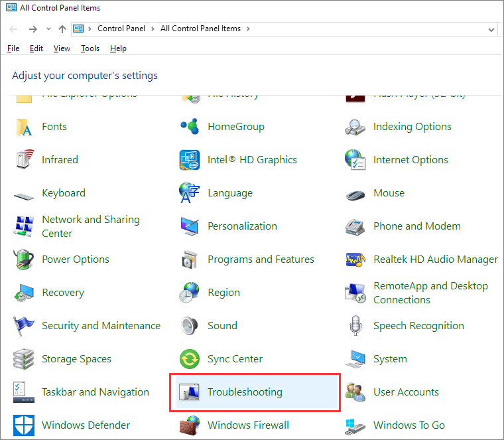Viewport: 504px width, 440px height.
Task: Click the Storage Spaces drives icon
Action: 24,359
